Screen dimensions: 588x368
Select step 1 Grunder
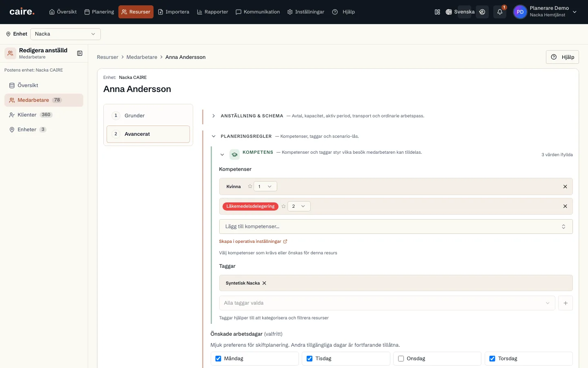(x=148, y=116)
